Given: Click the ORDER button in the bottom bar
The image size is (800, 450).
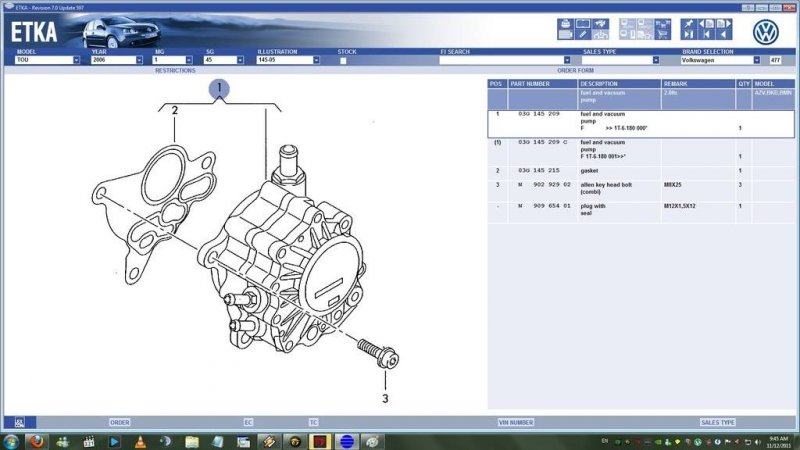Looking at the screenshot, I should coord(119,422).
